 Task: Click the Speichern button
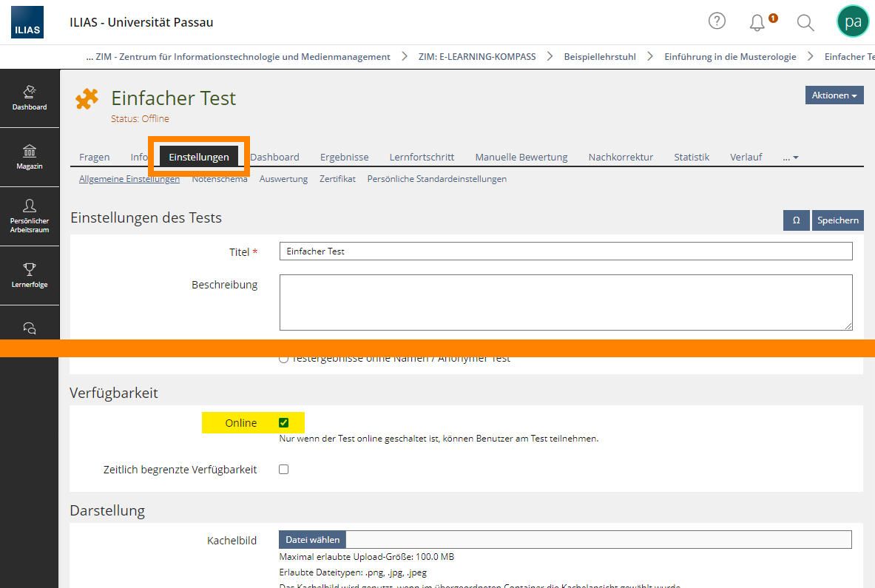click(837, 220)
